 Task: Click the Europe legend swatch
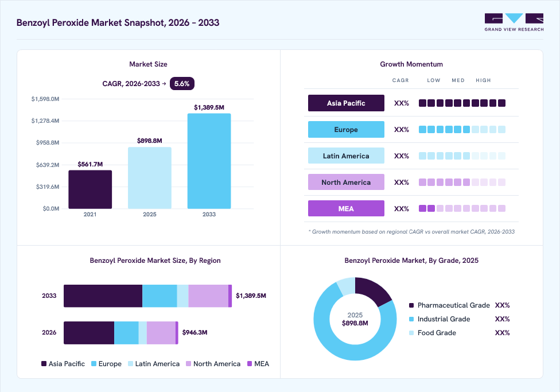click(x=94, y=364)
